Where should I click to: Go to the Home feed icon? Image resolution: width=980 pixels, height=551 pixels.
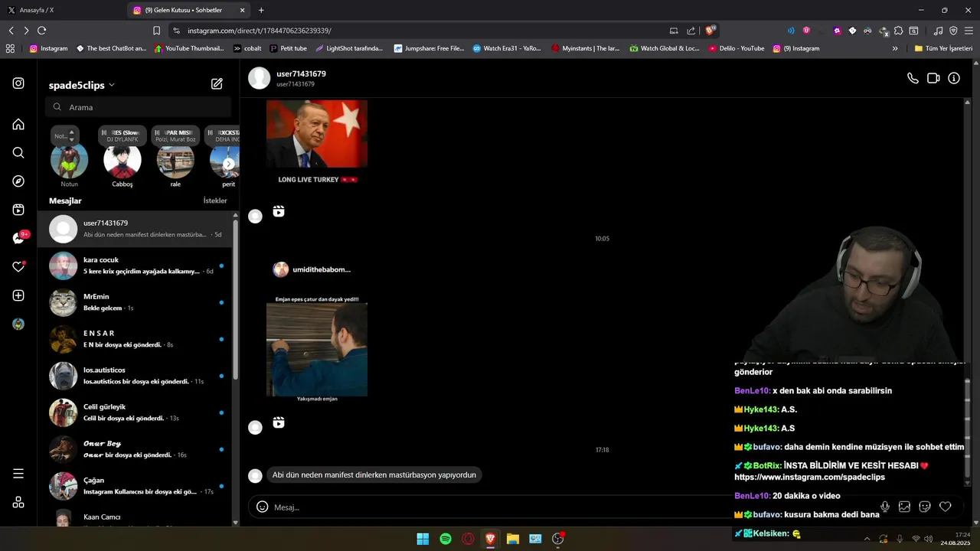click(18, 124)
